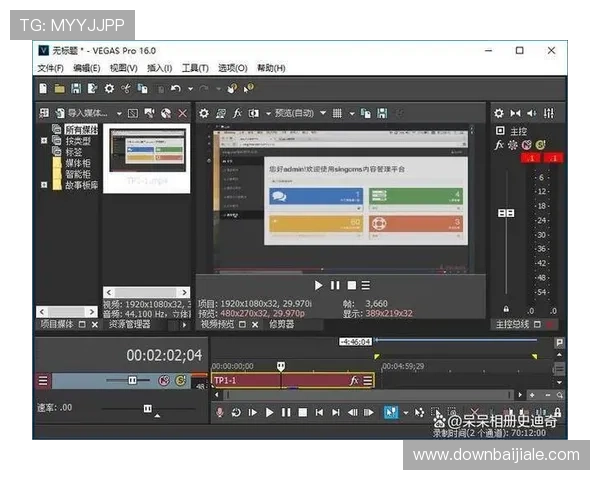Toggle the track mute button
600x480 pixels.
(x=163, y=381)
